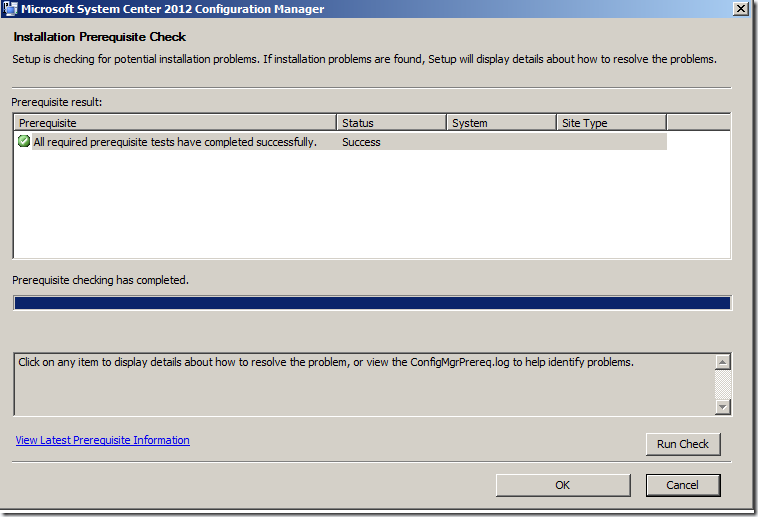The image size is (758, 517).
Task: Close the Configuration Manager window
Action: pyautogui.click(x=740, y=9)
